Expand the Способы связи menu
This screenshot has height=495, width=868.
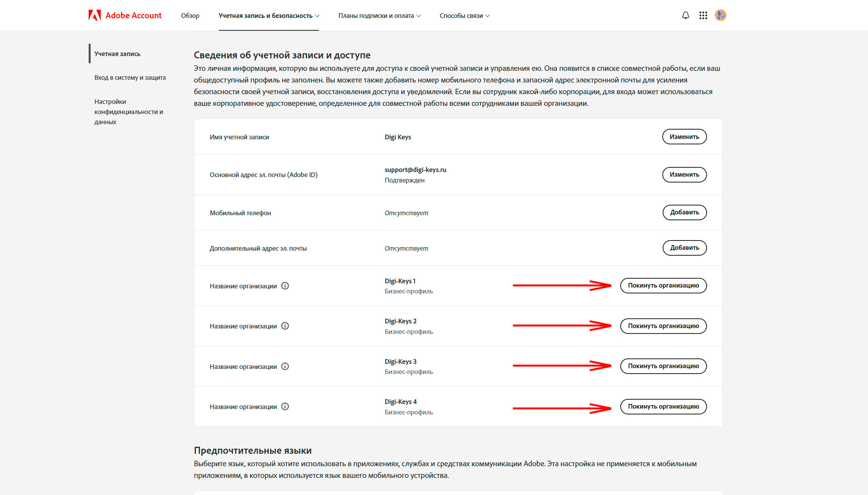[464, 16]
